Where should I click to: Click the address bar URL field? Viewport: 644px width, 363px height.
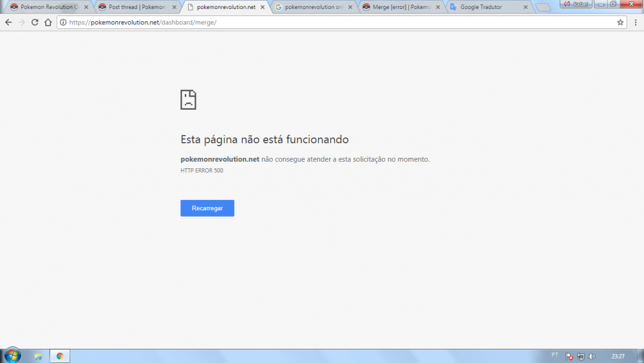(322, 22)
